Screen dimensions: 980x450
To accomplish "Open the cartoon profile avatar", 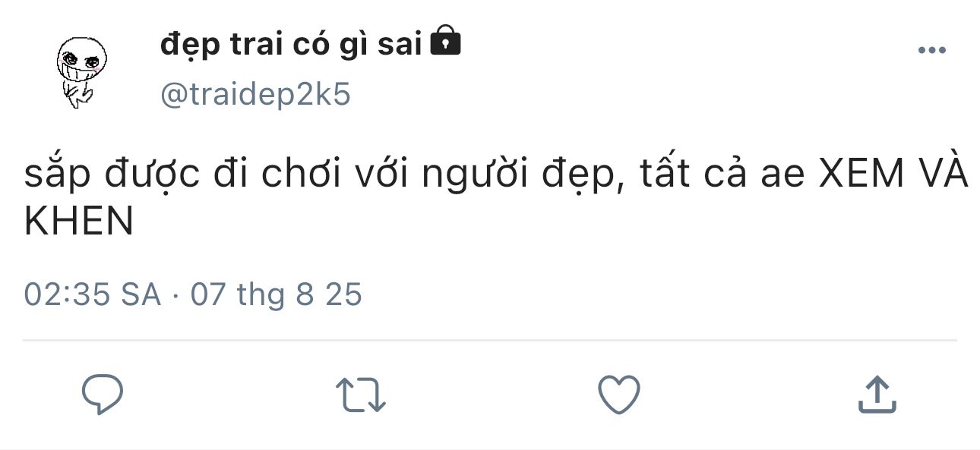I will click(81, 71).
